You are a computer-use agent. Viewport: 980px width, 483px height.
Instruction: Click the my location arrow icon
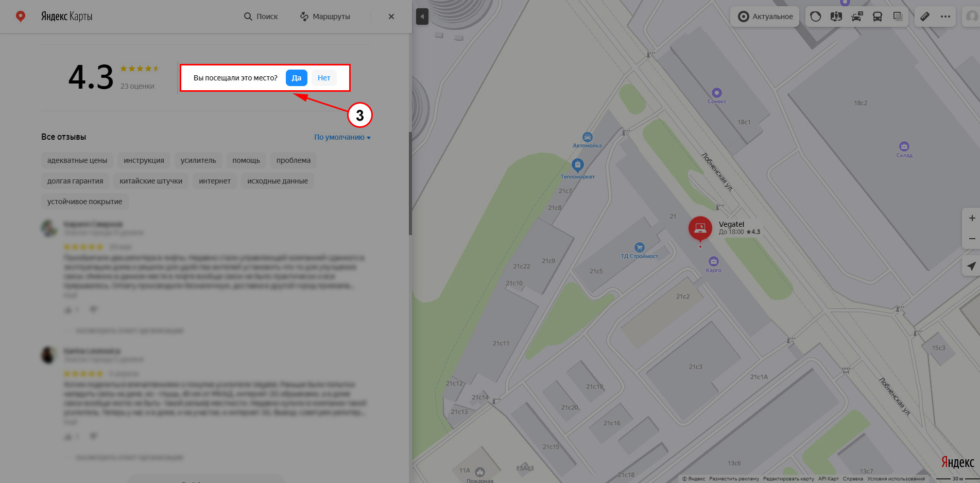971,266
